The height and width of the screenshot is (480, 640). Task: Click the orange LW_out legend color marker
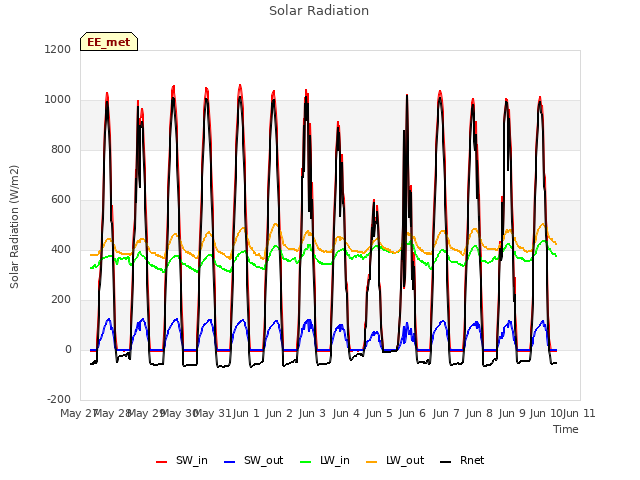(372, 462)
